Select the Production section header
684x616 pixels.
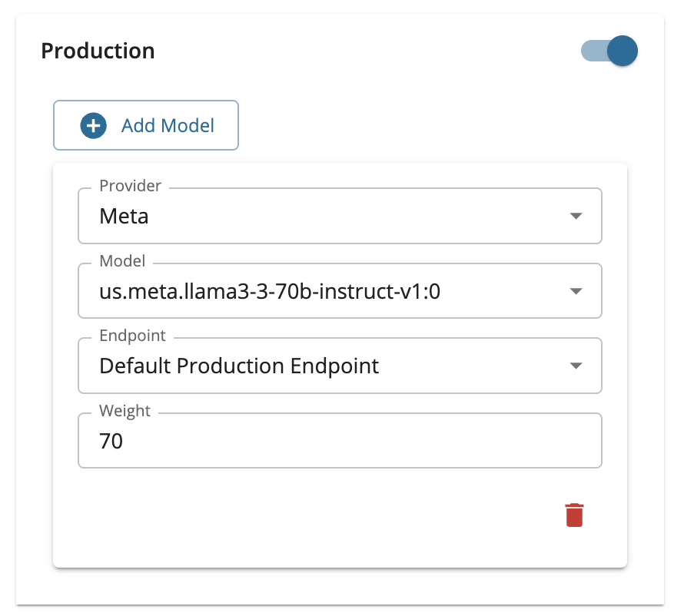(98, 51)
